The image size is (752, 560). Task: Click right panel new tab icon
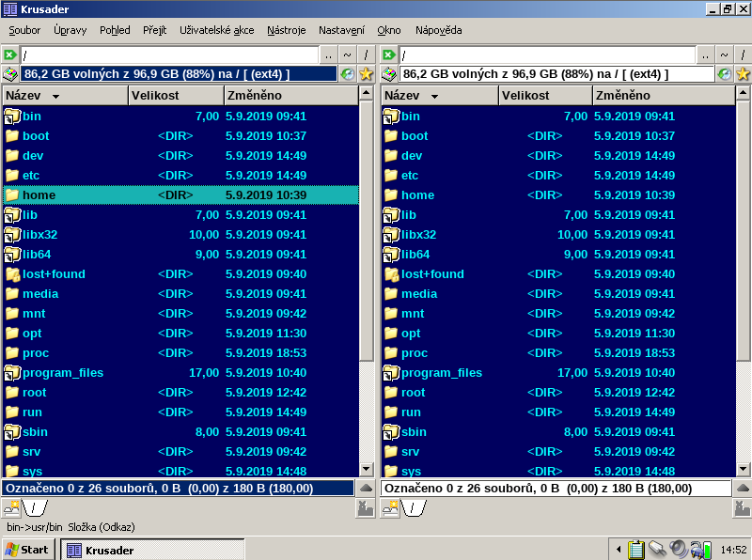[390, 508]
